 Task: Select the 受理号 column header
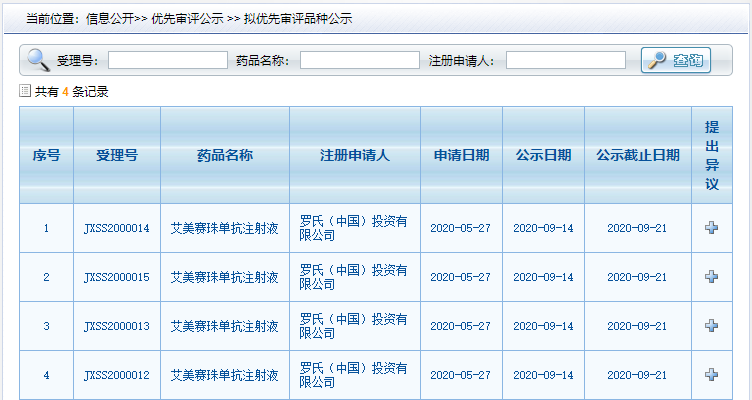(117, 155)
